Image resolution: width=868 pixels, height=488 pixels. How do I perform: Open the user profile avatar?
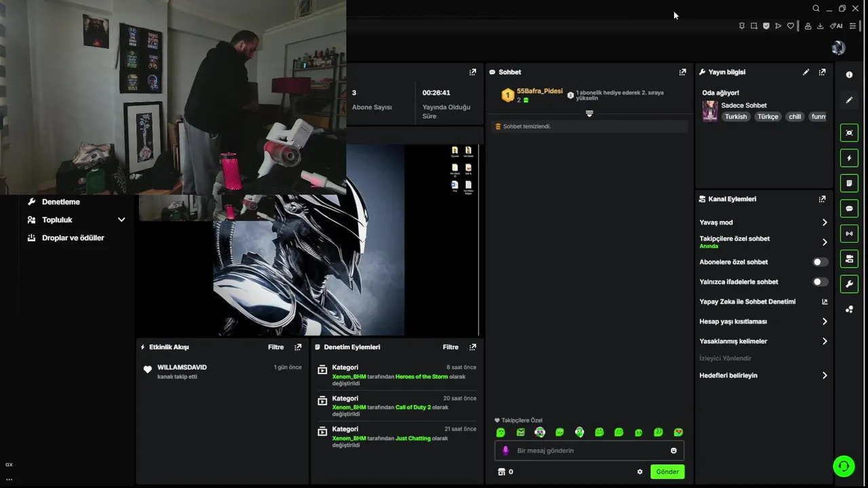click(x=838, y=47)
